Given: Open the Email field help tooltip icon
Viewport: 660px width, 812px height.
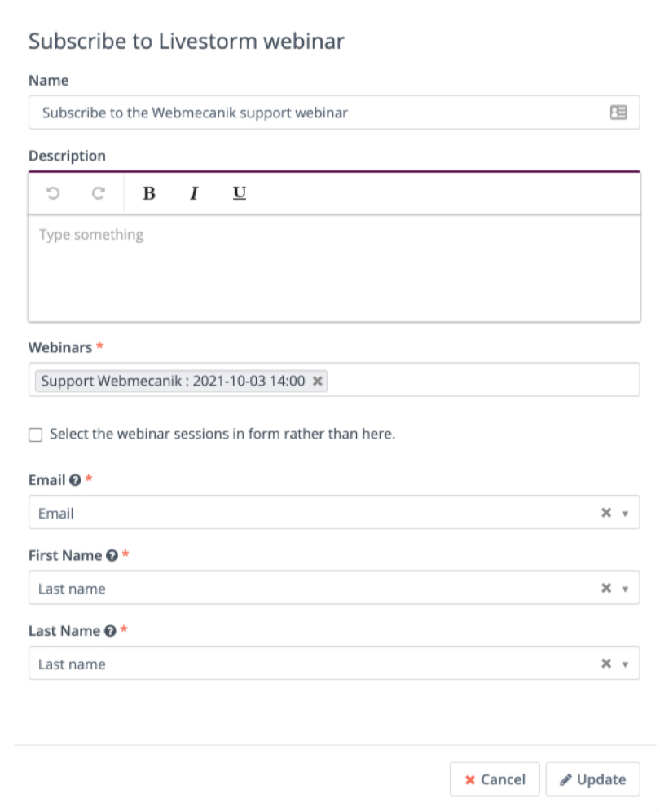Looking at the screenshot, I should [x=75, y=480].
